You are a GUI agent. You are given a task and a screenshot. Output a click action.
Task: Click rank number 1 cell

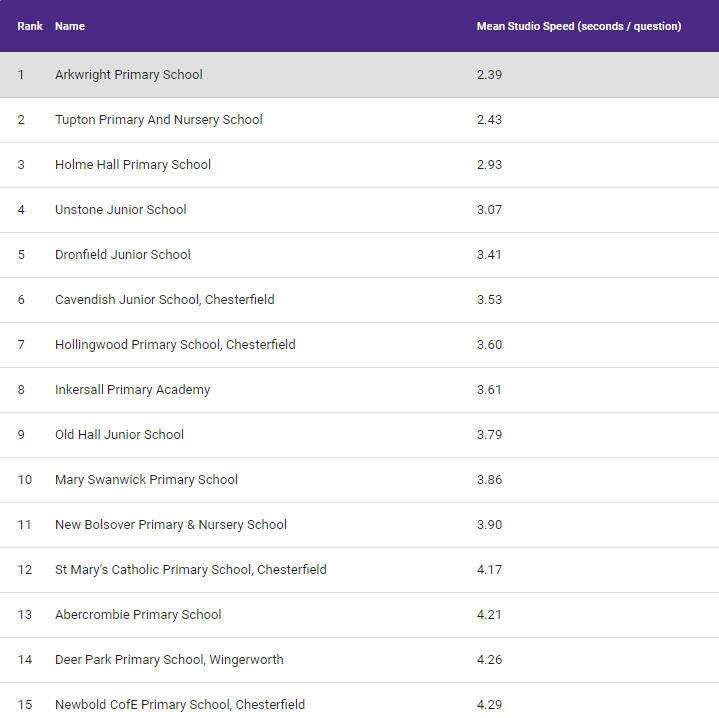click(x=21, y=74)
